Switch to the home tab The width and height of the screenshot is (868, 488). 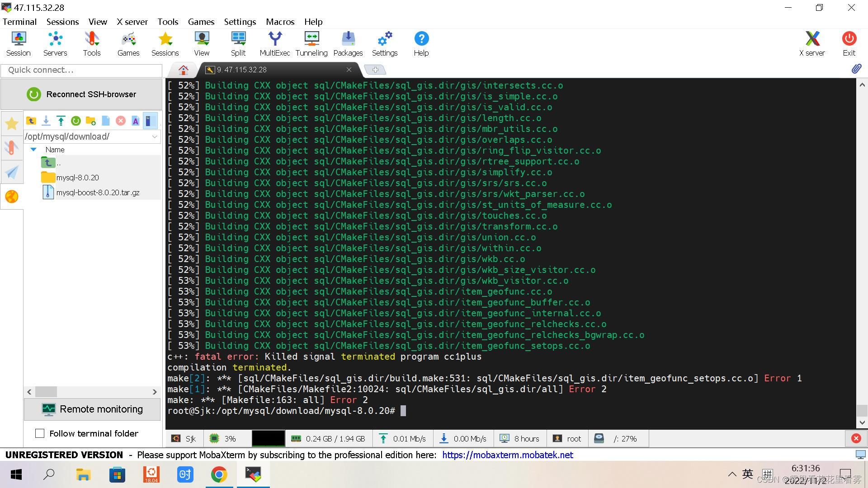(183, 70)
